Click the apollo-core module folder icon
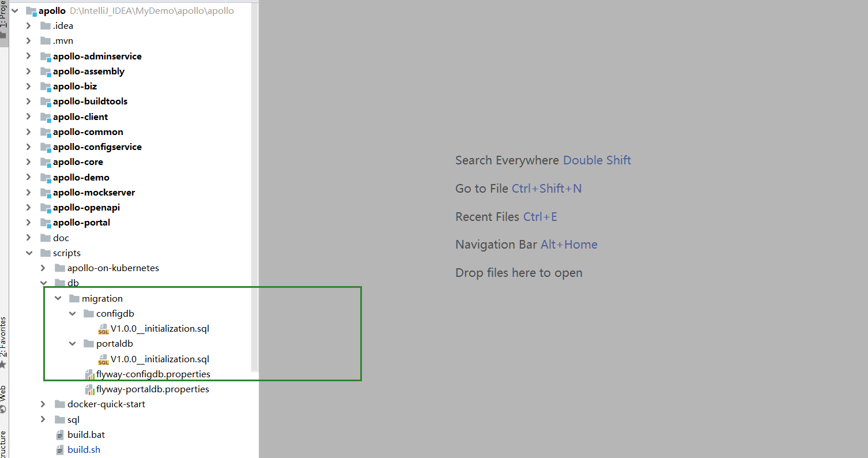Screen dimensions: 868x458 click(46, 162)
